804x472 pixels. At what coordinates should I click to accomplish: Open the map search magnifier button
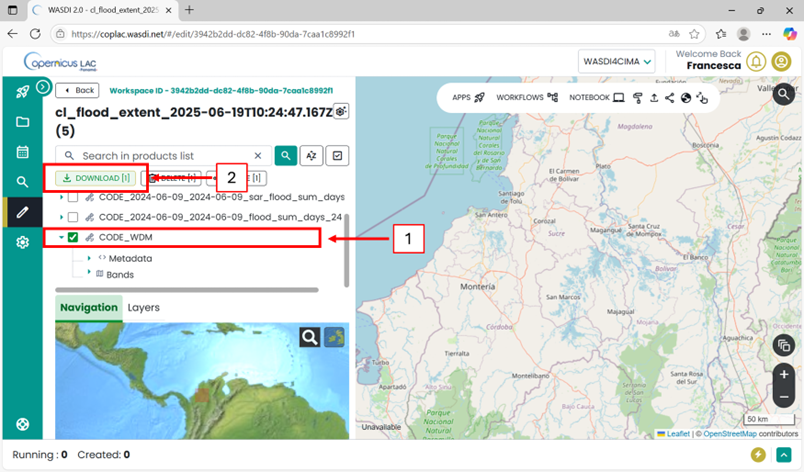[783, 94]
